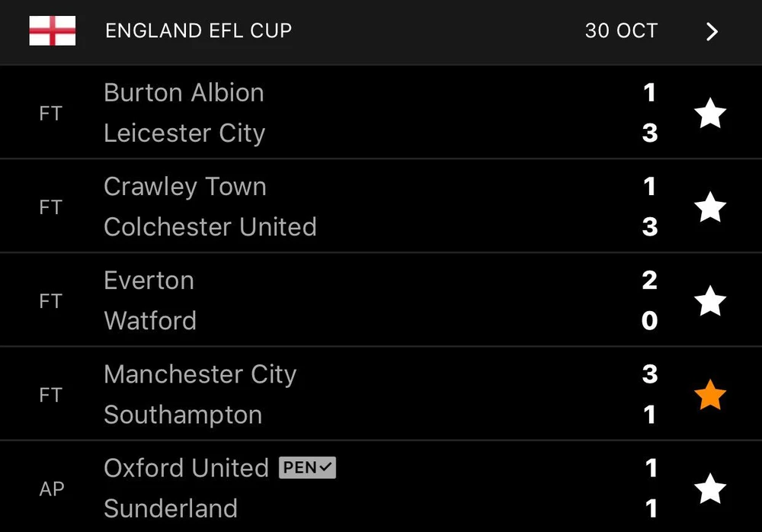The width and height of the screenshot is (762, 532).
Task: Toggle favorite star for Everton vs Watford
Action: click(x=710, y=301)
